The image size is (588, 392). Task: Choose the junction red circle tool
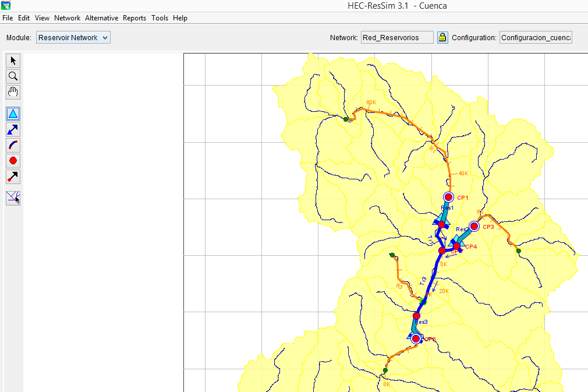click(x=13, y=161)
